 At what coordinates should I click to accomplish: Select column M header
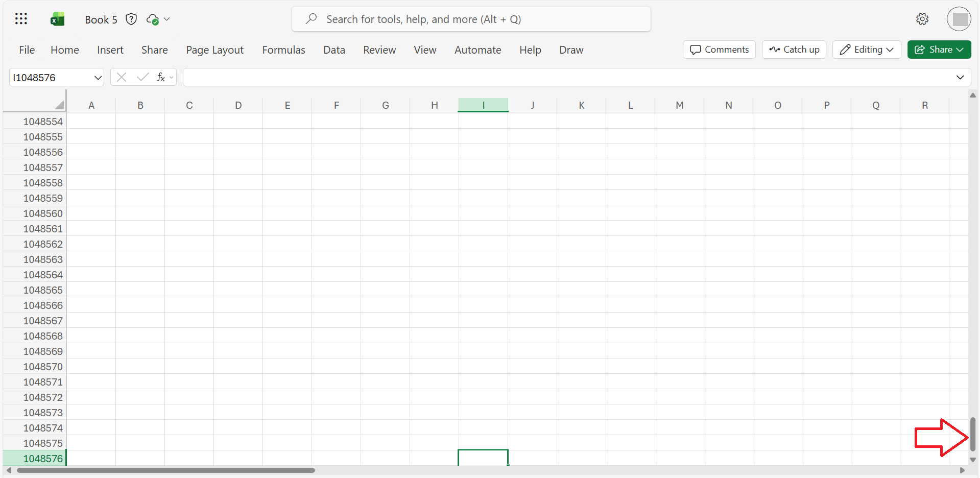(x=679, y=105)
